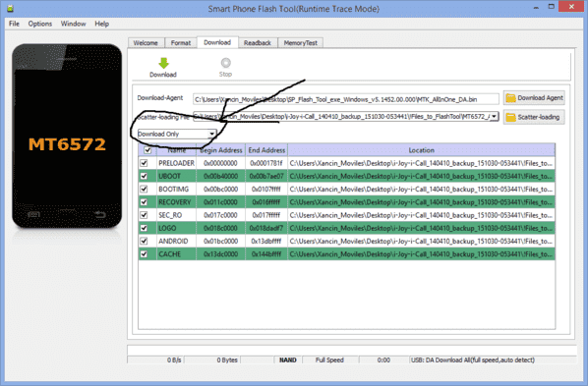Switch to the Readback tab
Screen dimensions: 588x386
258,42
